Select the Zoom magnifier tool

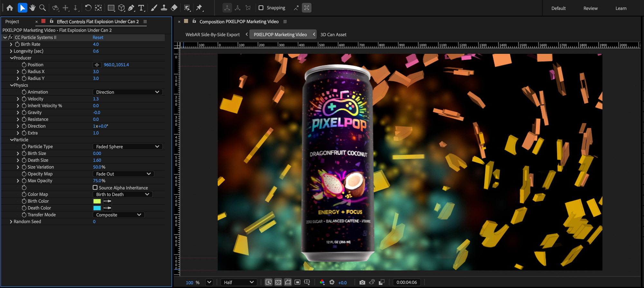42,8
